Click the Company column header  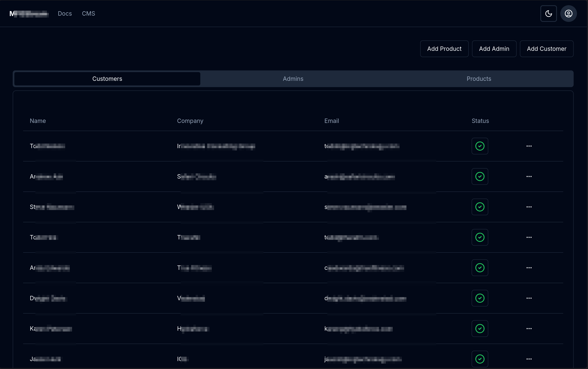coord(190,121)
